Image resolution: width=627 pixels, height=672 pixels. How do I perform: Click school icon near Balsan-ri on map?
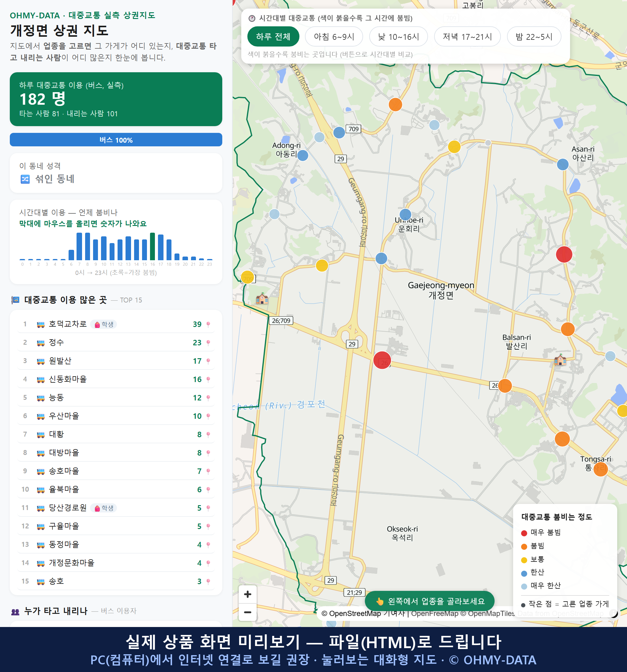560,360
